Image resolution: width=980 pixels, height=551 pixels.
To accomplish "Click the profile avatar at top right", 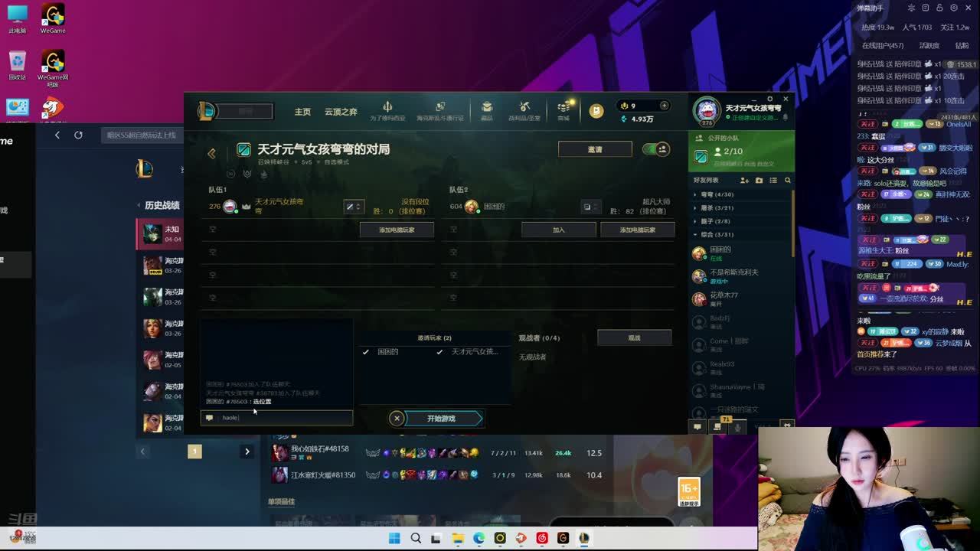I will click(706, 112).
